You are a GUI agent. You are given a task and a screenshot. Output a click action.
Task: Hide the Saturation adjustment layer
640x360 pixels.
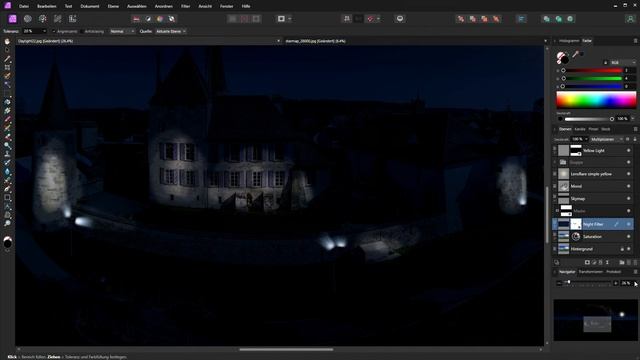pyautogui.click(x=629, y=237)
